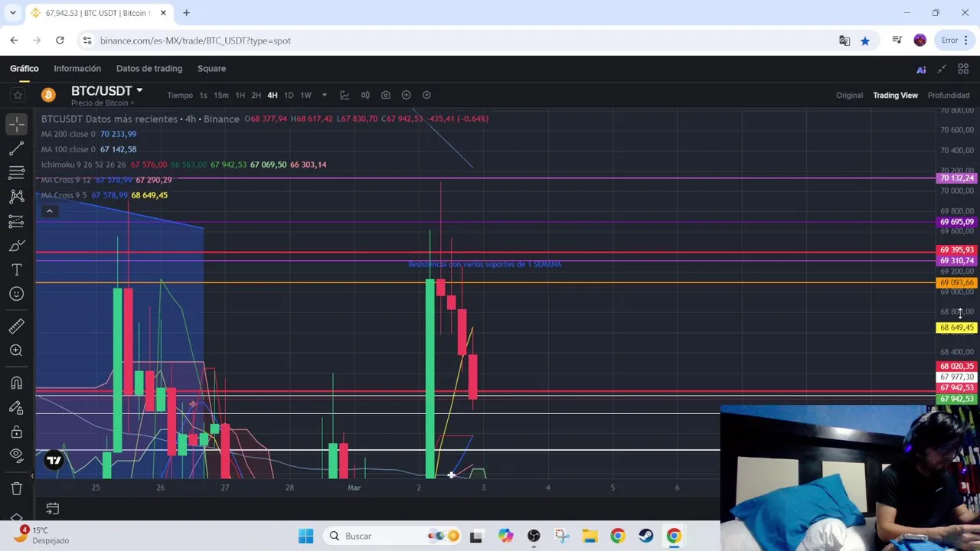Image resolution: width=980 pixels, height=551 pixels.
Task: Click the 70 132,24 price line label
Action: pos(956,178)
